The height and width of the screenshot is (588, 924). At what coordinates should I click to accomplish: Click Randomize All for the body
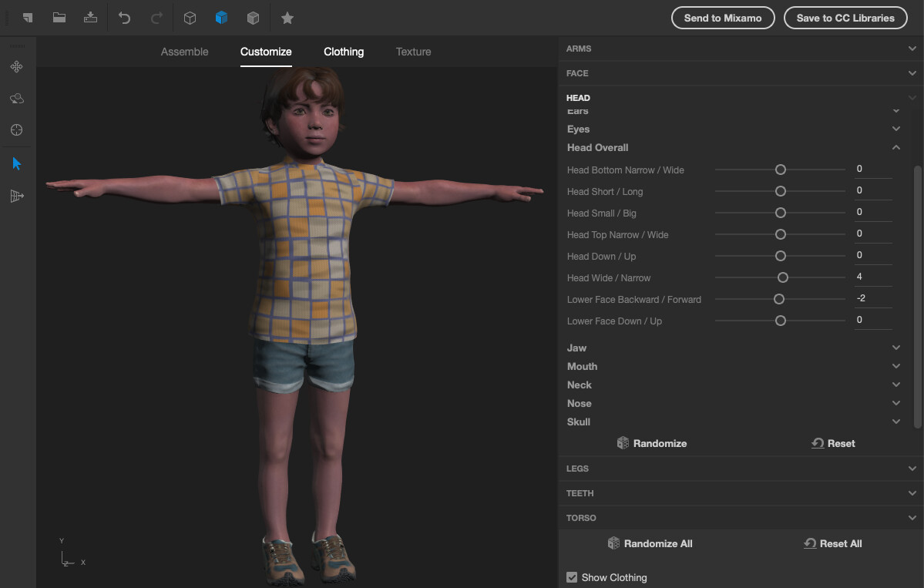click(650, 543)
